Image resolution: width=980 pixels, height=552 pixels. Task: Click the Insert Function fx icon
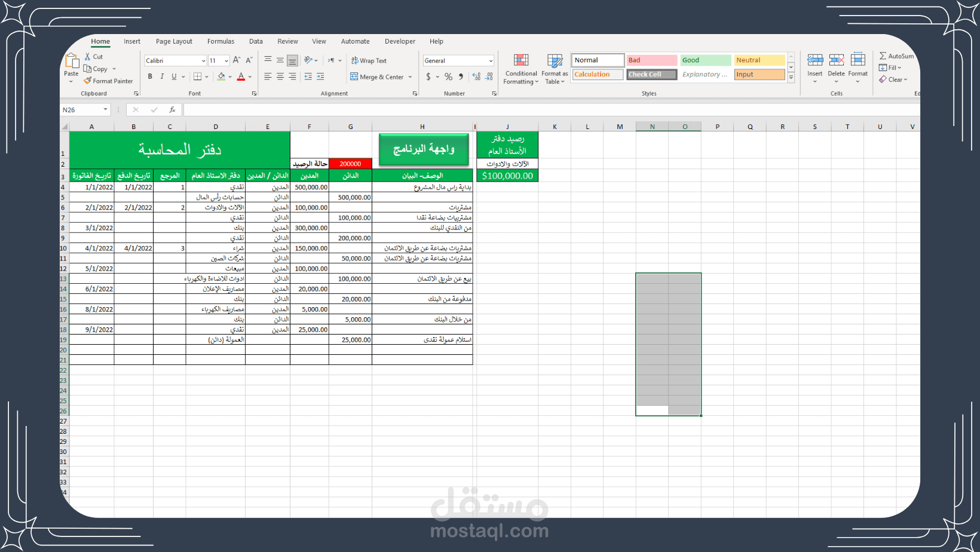[x=172, y=110]
